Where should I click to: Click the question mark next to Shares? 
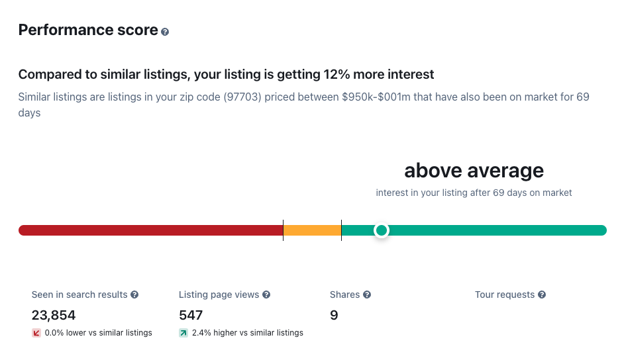(367, 295)
